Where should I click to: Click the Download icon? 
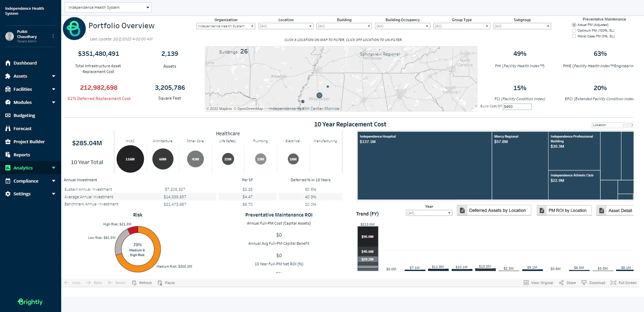pyautogui.click(x=584, y=283)
